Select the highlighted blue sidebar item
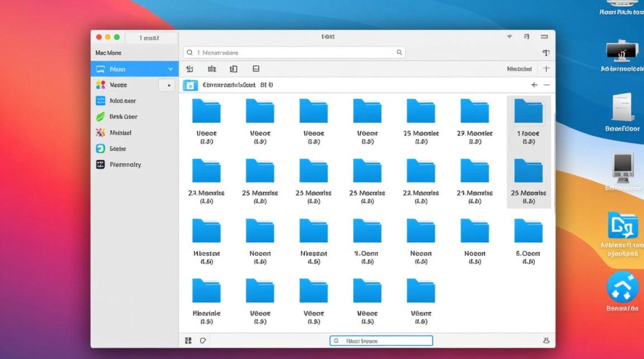The height and width of the screenshot is (359, 644). [x=129, y=69]
